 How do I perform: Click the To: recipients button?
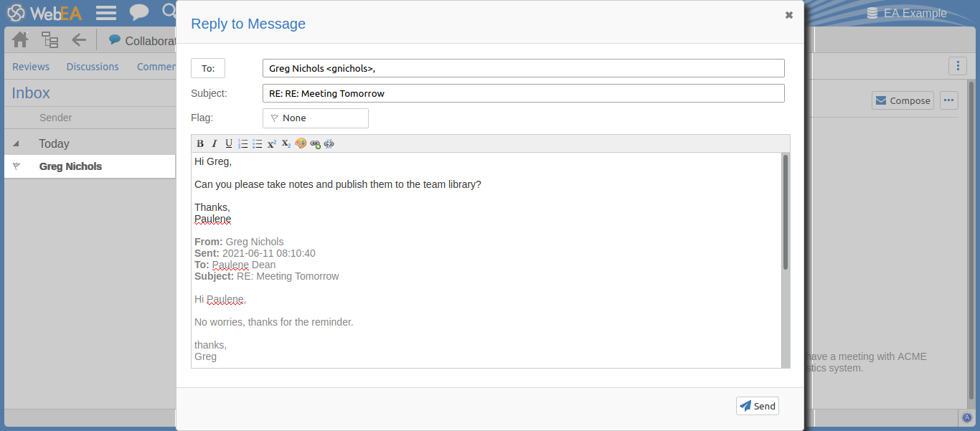pyautogui.click(x=208, y=68)
